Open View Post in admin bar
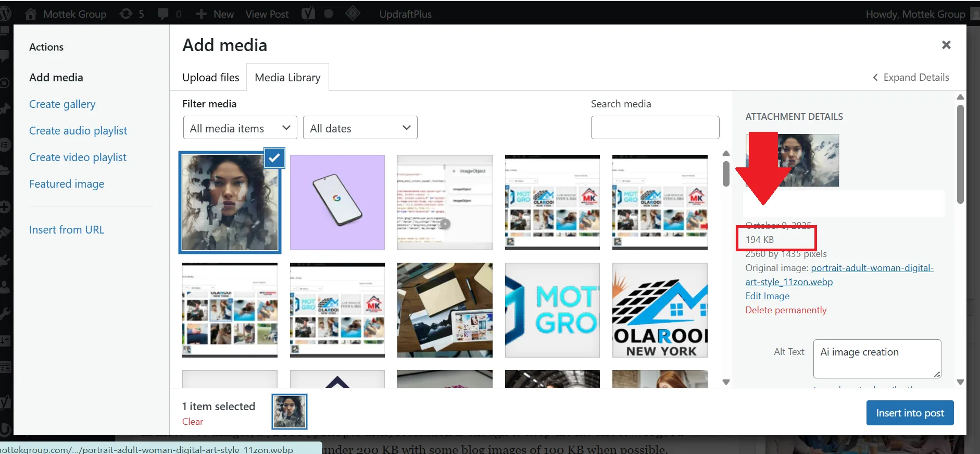The width and height of the screenshot is (980, 454). 267,14
